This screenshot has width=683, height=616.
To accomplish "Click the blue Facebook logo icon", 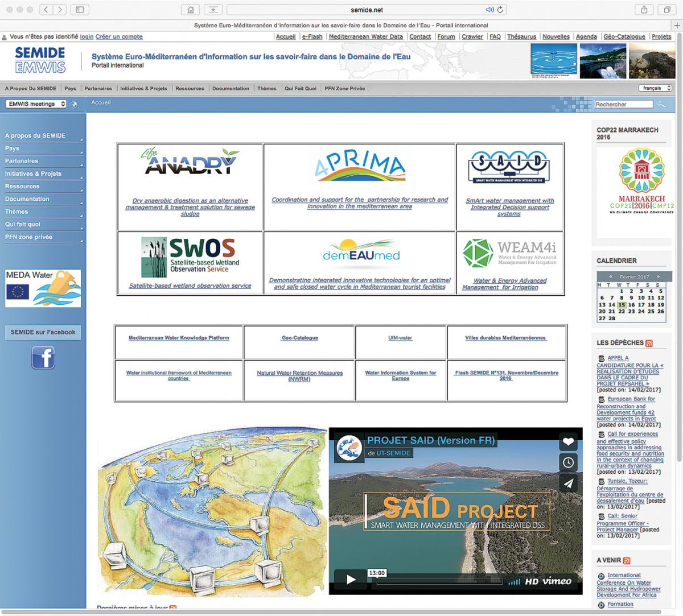I will (x=43, y=357).
